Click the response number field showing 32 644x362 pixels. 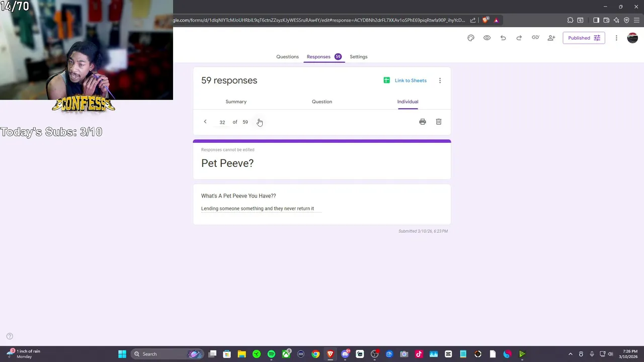click(x=222, y=122)
